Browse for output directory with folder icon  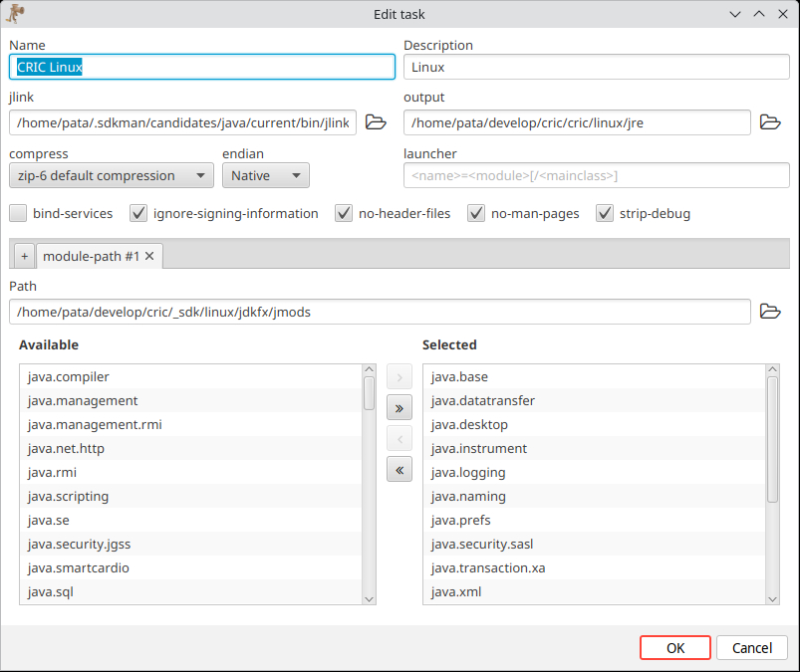click(x=770, y=122)
